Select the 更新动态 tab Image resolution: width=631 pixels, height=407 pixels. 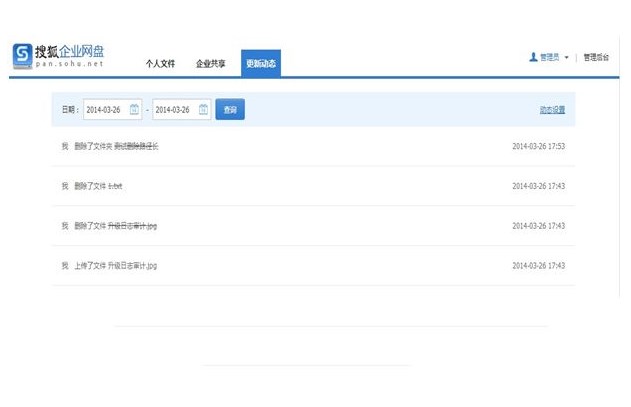click(x=261, y=63)
